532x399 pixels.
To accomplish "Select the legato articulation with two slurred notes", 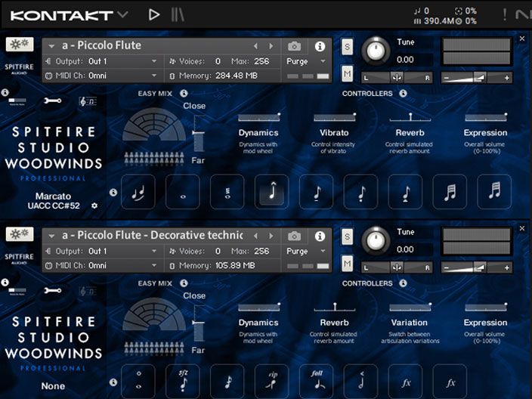I will [138, 192].
